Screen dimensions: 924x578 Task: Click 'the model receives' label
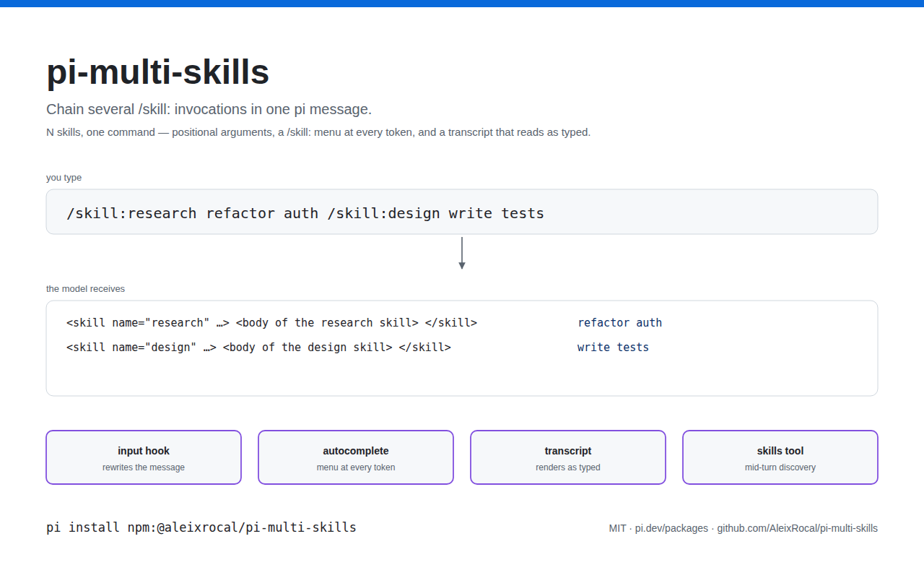[x=85, y=289]
